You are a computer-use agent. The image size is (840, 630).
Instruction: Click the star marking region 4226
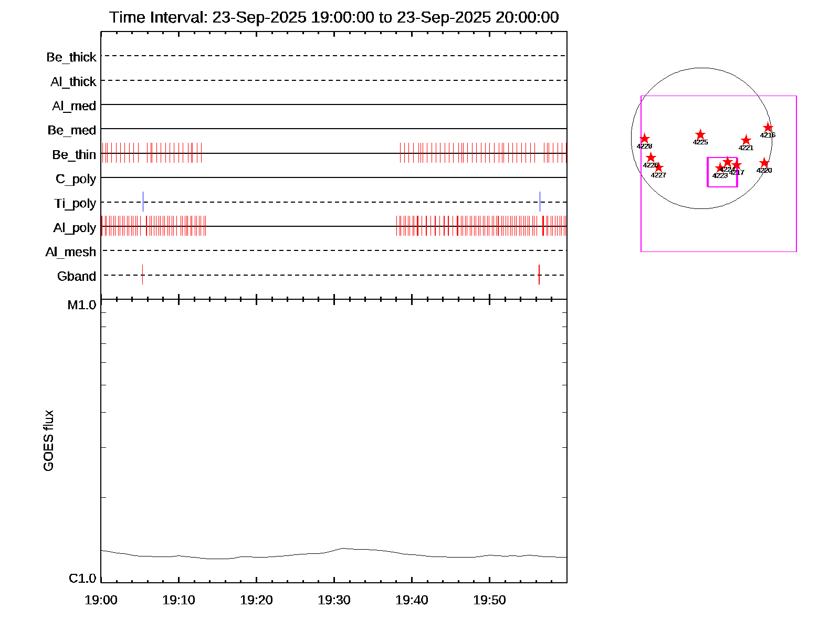coord(650,157)
